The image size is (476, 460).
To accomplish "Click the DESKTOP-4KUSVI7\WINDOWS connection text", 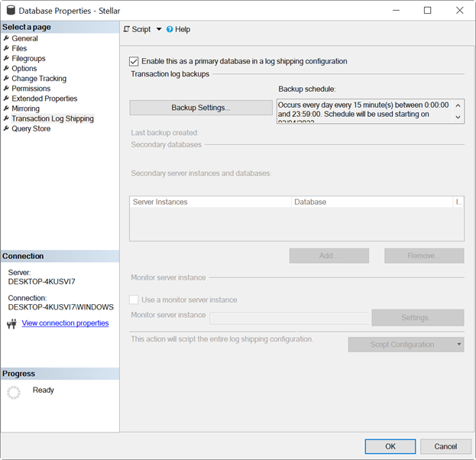I will (61, 307).
